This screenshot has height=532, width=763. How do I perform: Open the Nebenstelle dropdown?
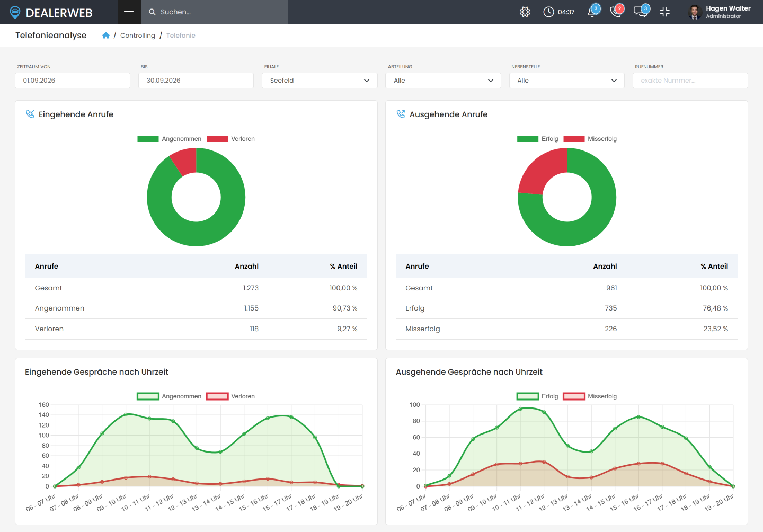click(x=567, y=81)
